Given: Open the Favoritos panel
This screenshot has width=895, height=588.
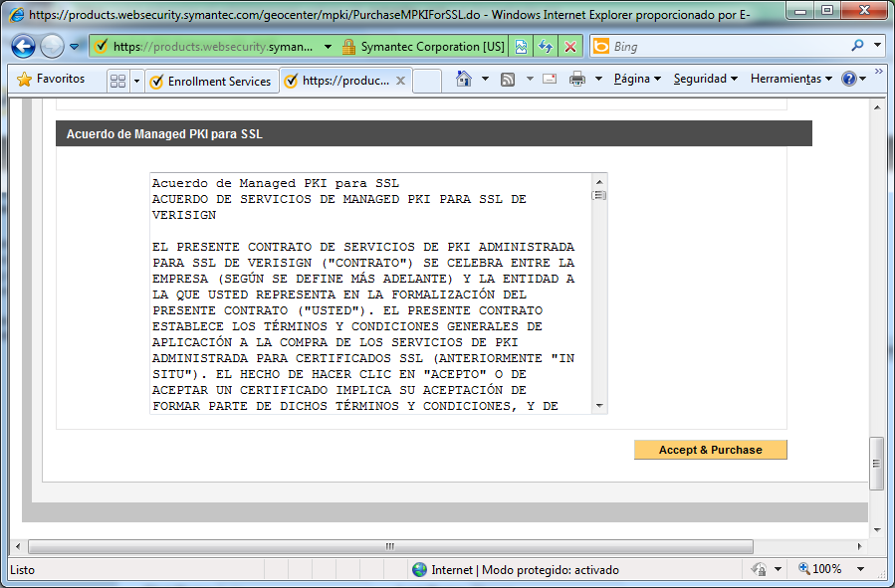Looking at the screenshot, I should [x=52, y=80].
